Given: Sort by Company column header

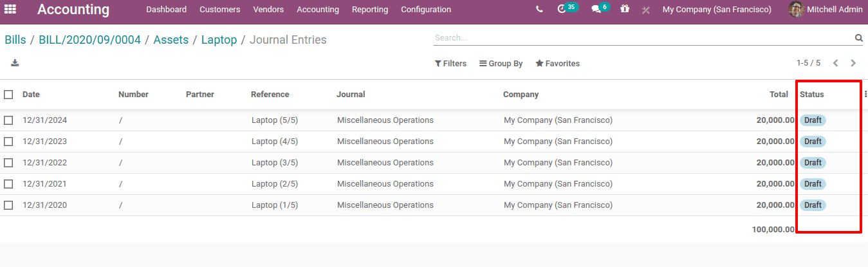Looking at the screenshot, I should click(521, 95).
